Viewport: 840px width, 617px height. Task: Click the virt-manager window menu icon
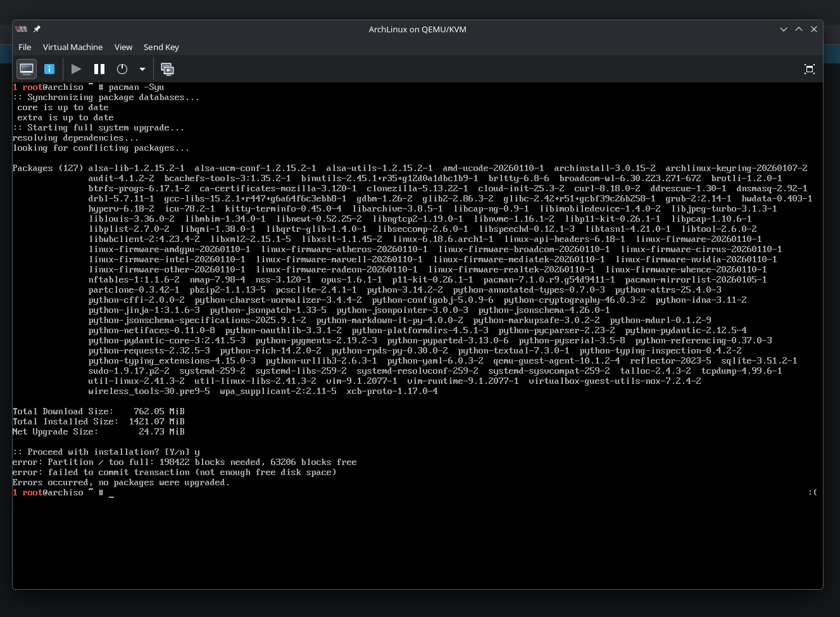click(22, 29)
